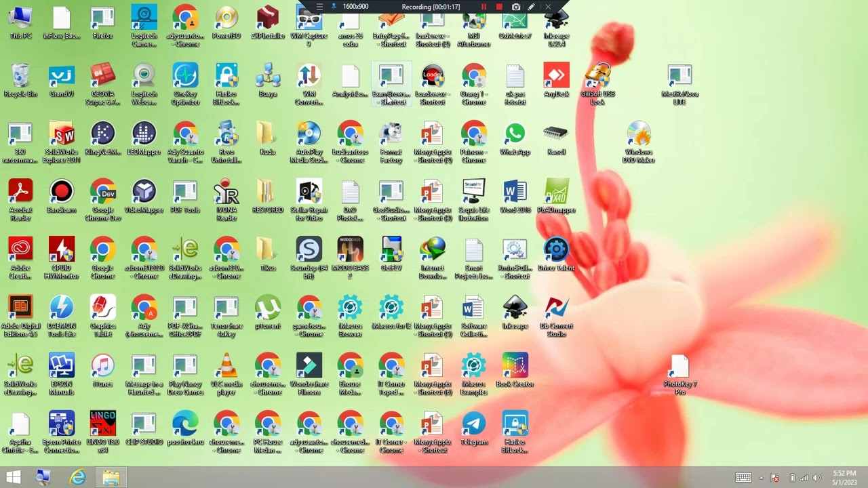
Task: Open the touch keyboard from taskbar
Action: 743,478
